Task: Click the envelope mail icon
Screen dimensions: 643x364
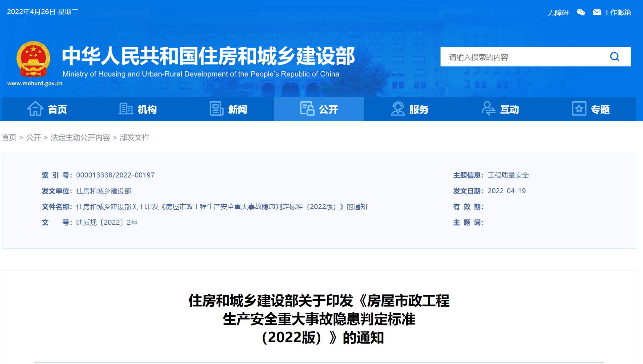Action: pyautogui.click(x=597, y=12)
